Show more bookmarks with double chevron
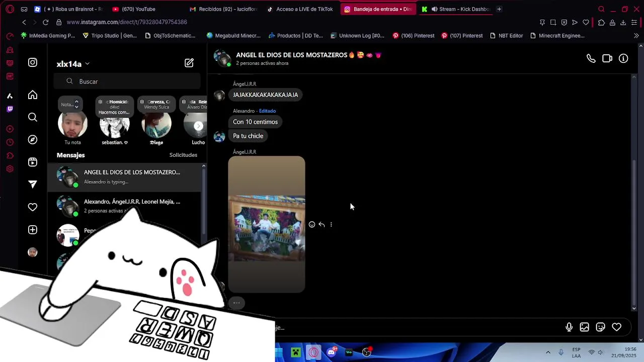This screenshot has height=362, width=644. coord(636,36)
